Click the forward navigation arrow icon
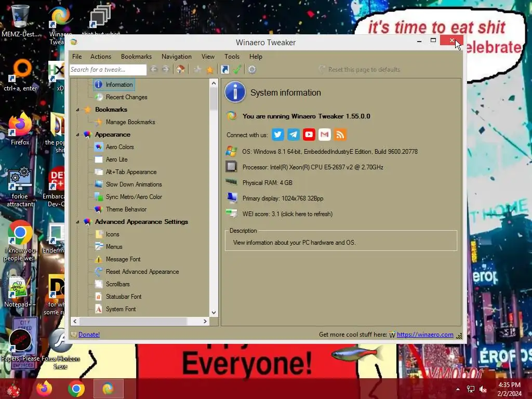 [166, 69]
